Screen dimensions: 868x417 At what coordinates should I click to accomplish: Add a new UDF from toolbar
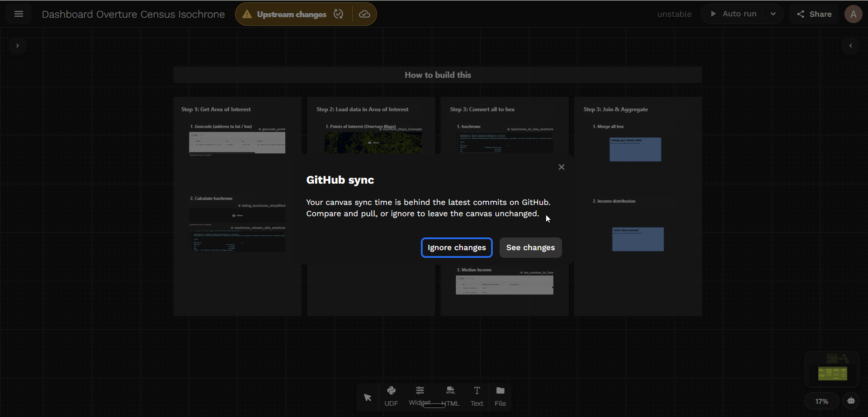391,396
